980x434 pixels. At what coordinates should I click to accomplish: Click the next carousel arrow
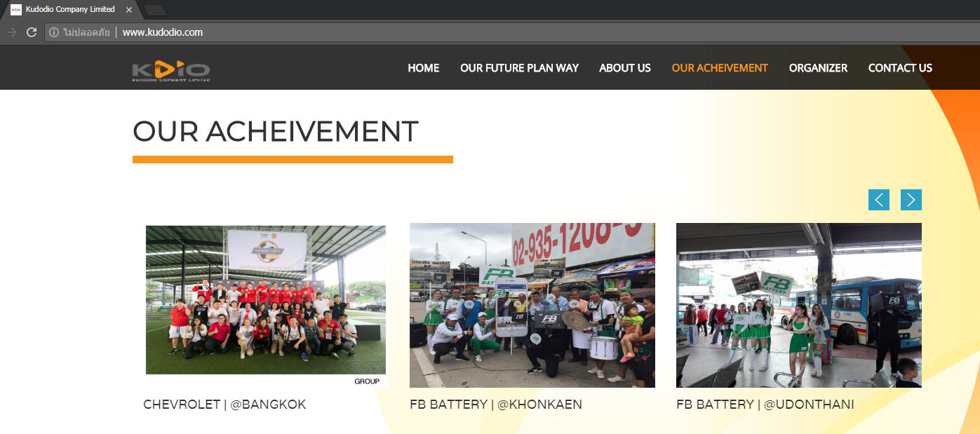point(911,200)
